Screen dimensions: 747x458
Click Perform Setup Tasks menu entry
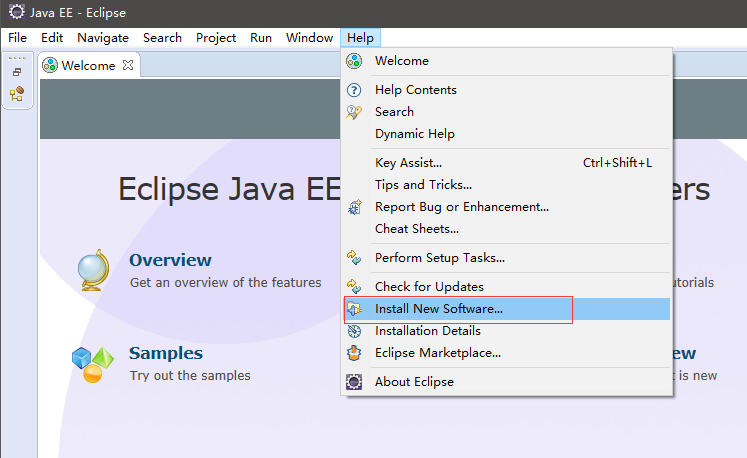439,258
